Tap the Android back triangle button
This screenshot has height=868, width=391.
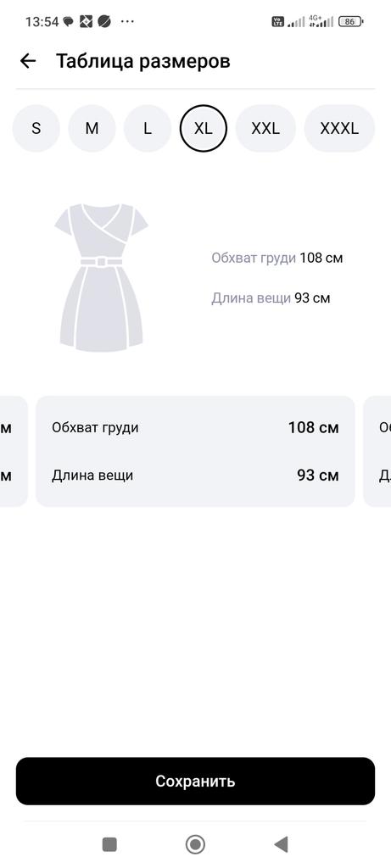[282, 844]
